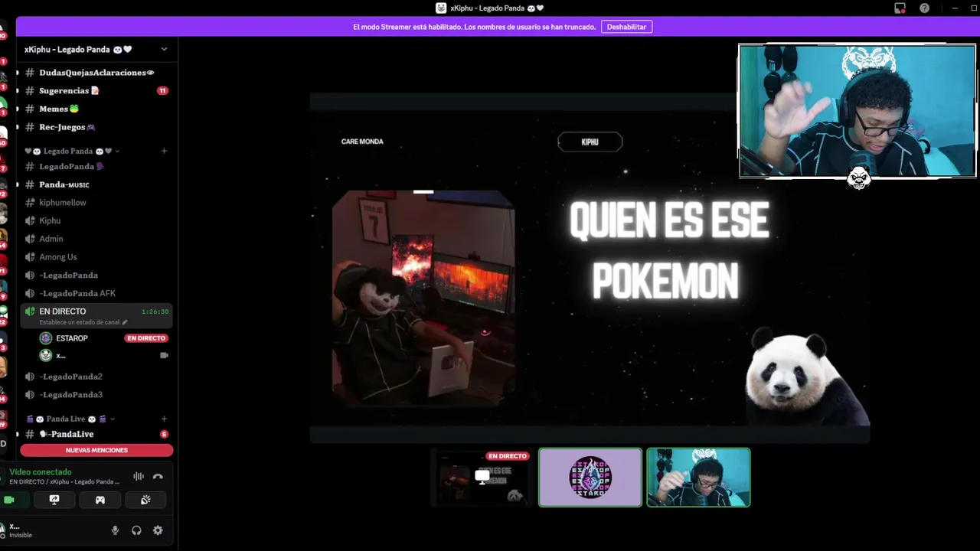Add a channel to the Legado Panda category

[164, 151]
